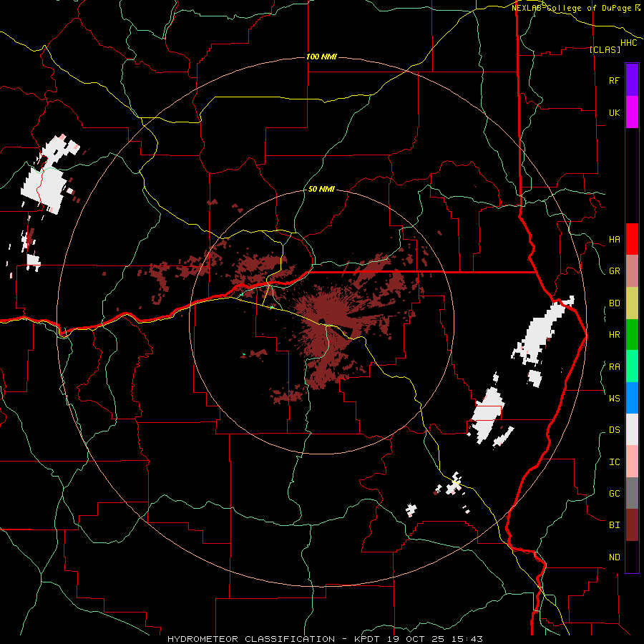Click the NEXLAB-College of DuPage credit text
This screenshot has height=644, width=644.
(x=572, y=8)
